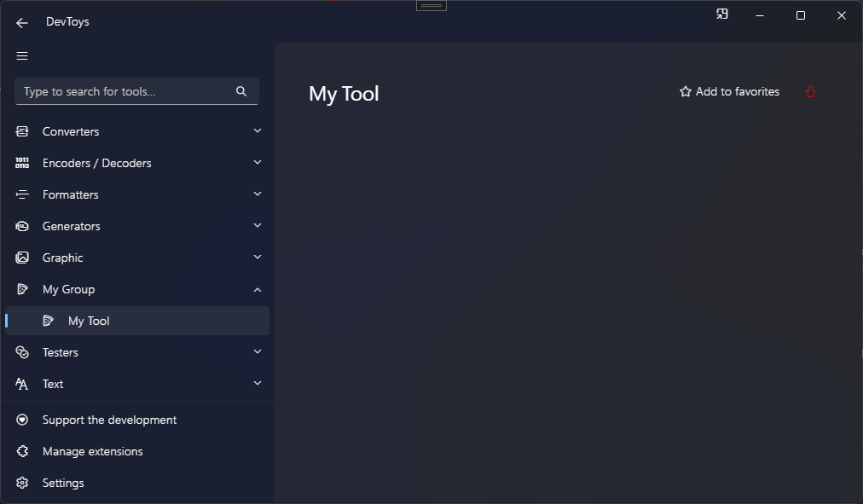Click the Settings gear icon
Viewport: 863px width, 504px height.
(x=22, y=483)
